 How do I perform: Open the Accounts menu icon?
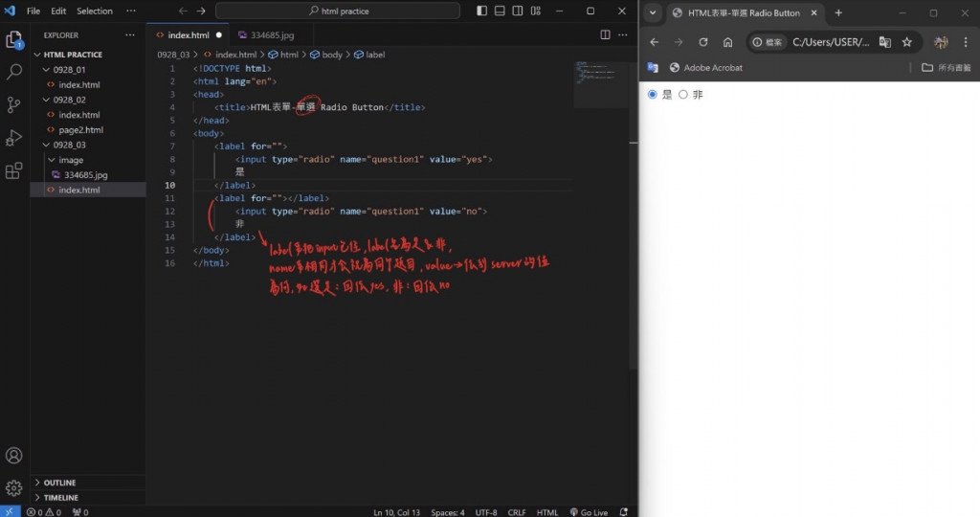pyautogui.click(x=13, y=455)
